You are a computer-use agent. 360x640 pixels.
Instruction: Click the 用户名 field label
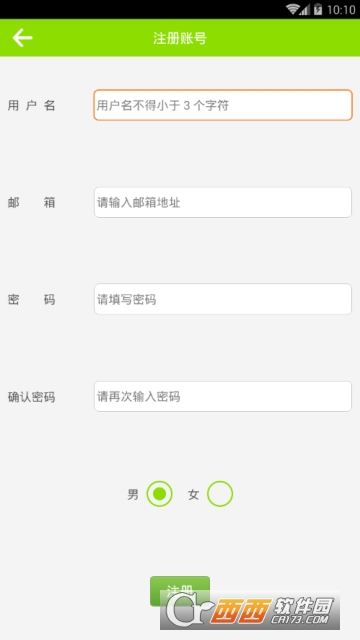[x=31, y=106]
